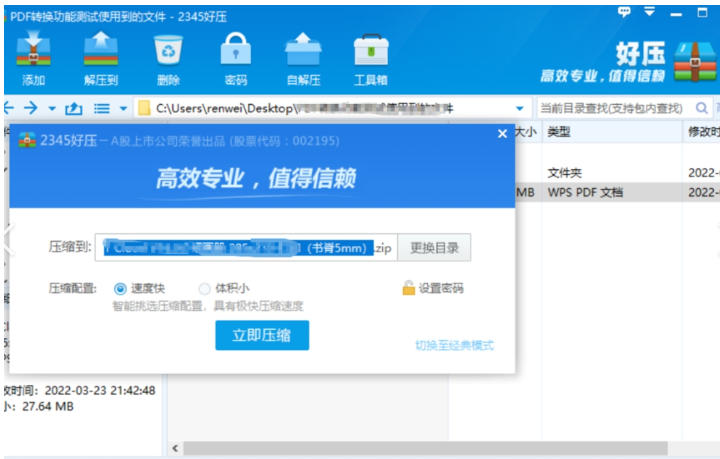Open the title bar menu dropdown icon
Image resolution: width=720 pixels, height=459 pixels.
coord(649,11)
